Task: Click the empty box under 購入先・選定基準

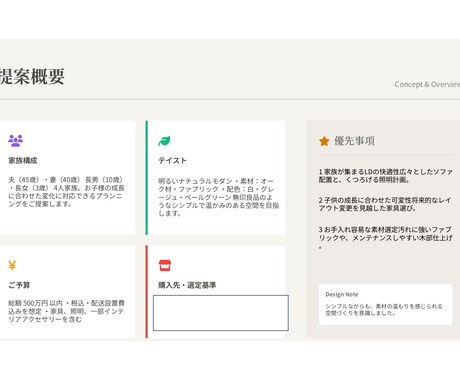Action: point(221,313)
